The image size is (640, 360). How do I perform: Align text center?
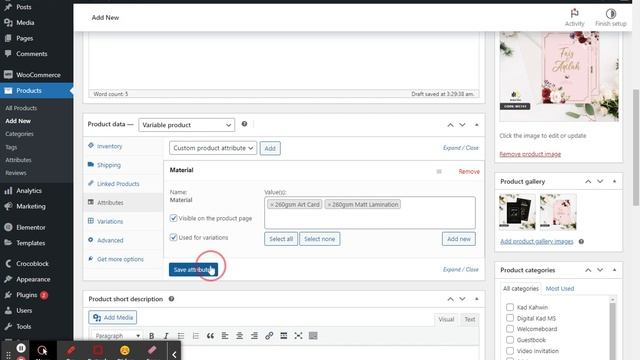240,336
